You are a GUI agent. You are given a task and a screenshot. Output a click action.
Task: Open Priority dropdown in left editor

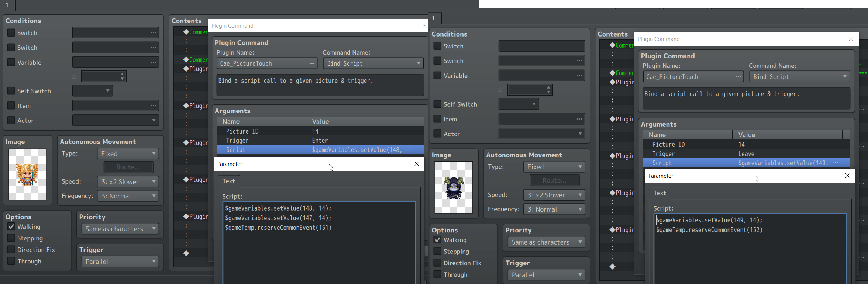coord(120,229)
